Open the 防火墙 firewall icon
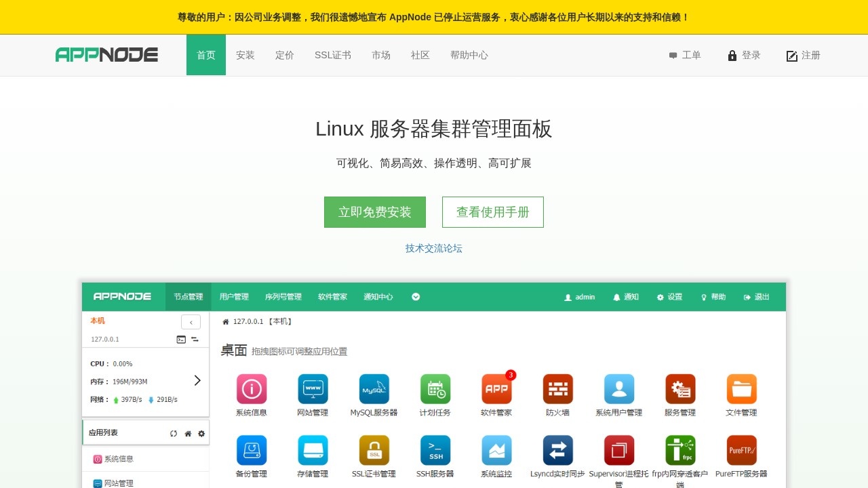 point(558,389)
